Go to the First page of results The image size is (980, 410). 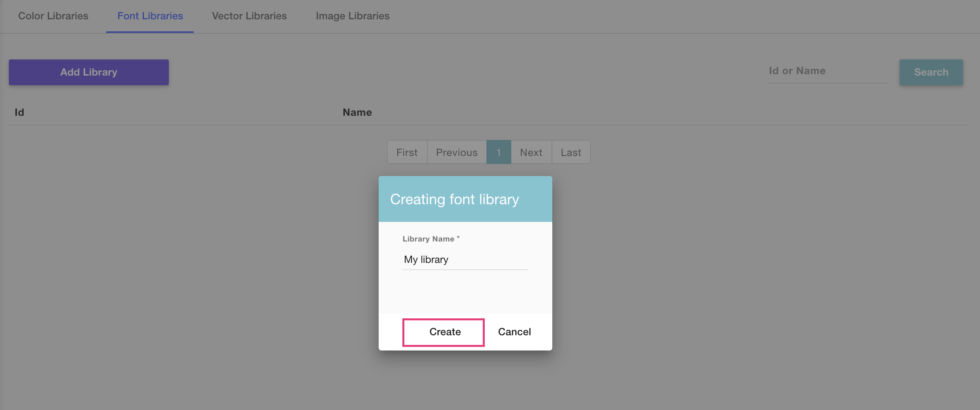click(407, 152)
